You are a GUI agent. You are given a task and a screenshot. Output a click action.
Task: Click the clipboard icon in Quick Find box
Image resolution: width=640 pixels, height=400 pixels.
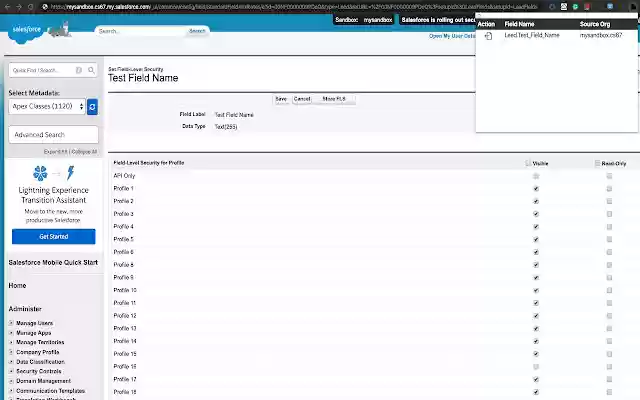point(79,70)
